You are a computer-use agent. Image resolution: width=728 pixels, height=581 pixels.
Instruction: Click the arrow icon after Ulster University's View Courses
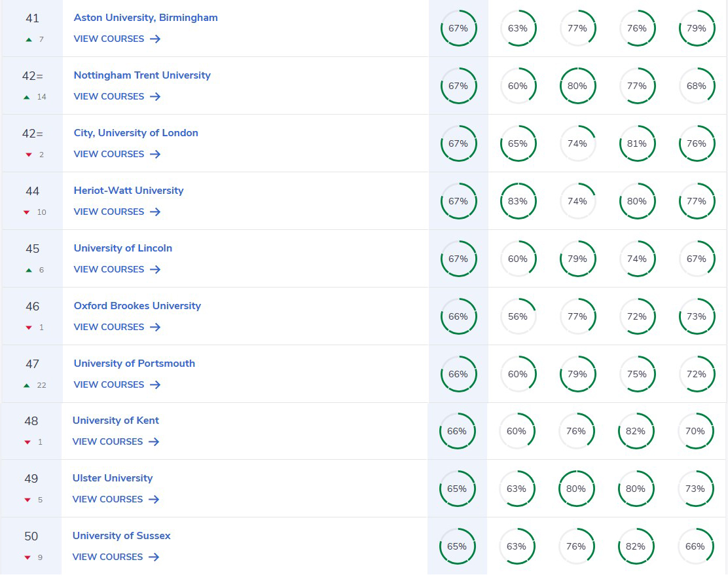[x=154, y=500]
